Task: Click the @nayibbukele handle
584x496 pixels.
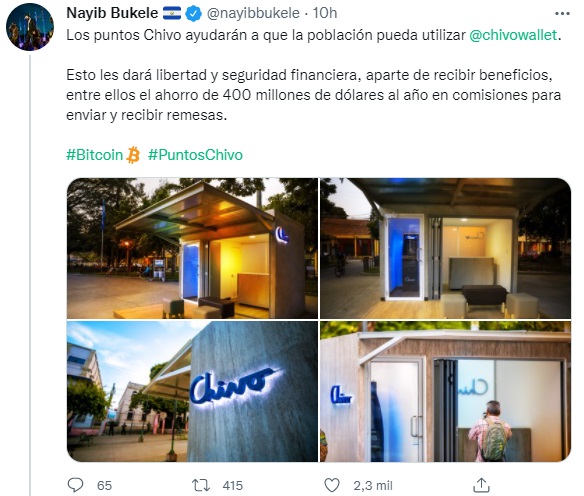Action: [253, 13]
